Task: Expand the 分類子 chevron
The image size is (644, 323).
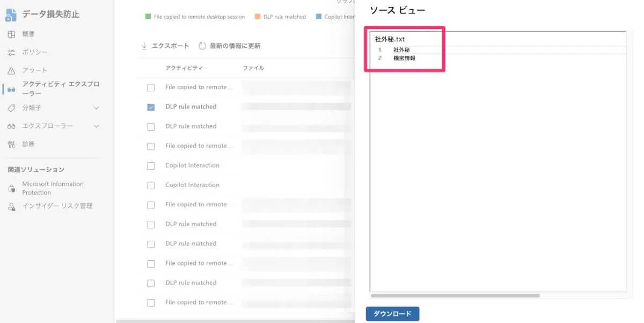Action: (x=97, y=108)
